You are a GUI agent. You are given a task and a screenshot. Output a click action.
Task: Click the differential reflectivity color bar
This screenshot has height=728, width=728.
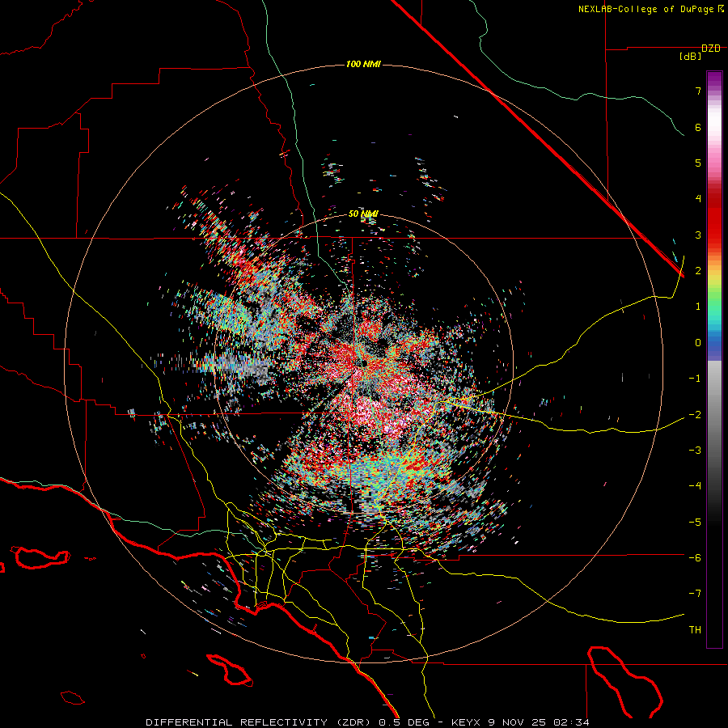point(714,359)
